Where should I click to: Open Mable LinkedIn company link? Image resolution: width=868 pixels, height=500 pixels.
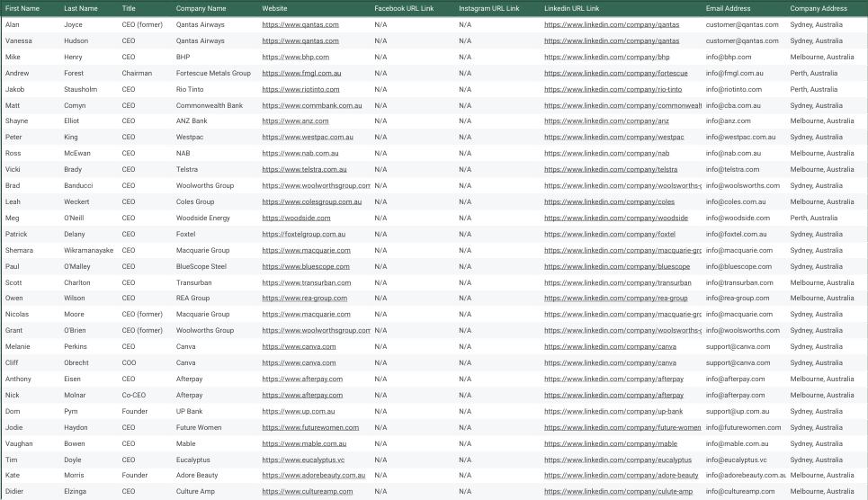611,443
